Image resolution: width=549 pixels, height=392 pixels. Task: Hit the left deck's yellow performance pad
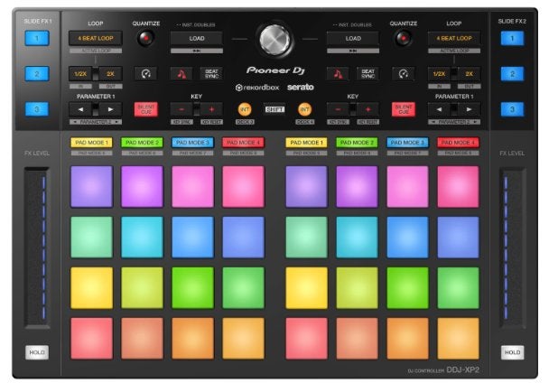[91, 288]
